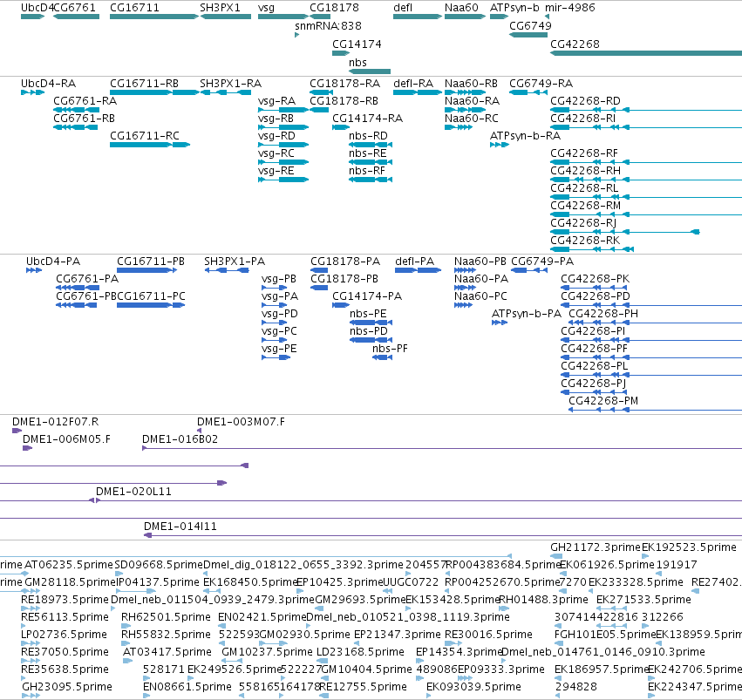Viewport: 742px width, 700px height.
Task: Click the ATPsyn-b-PA protein label
Action: click(527, 314)
